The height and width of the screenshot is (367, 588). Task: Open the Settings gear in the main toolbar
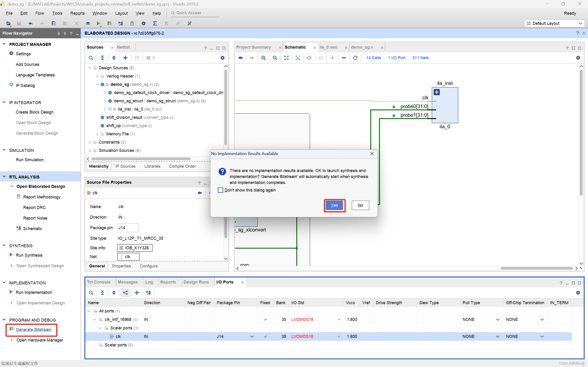(143, 23)
